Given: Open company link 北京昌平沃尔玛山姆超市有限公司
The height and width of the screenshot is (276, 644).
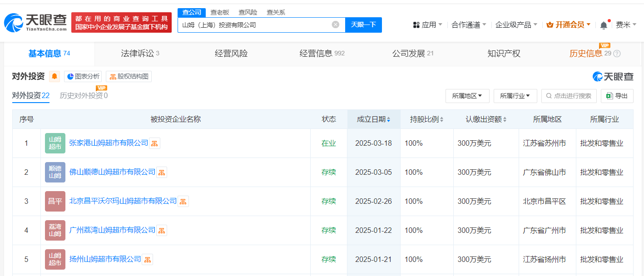Looking at the screenshot, I should tap(123, 201).
